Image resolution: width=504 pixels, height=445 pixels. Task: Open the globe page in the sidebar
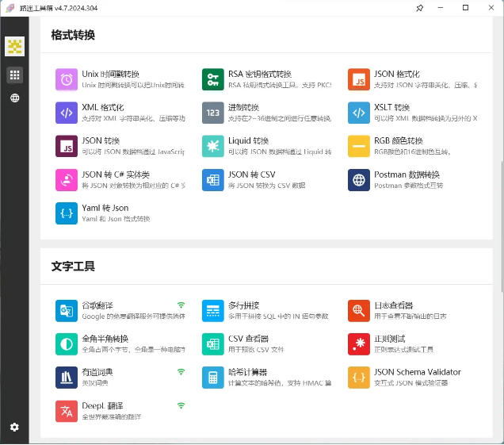coord(14,98)
